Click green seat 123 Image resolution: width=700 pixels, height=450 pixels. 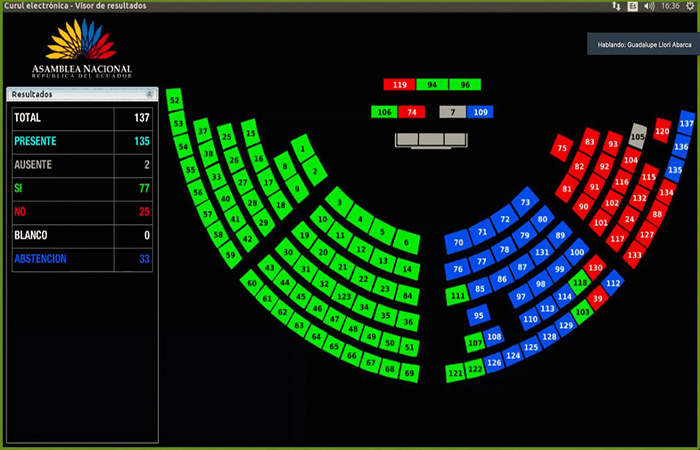point(344,297)
